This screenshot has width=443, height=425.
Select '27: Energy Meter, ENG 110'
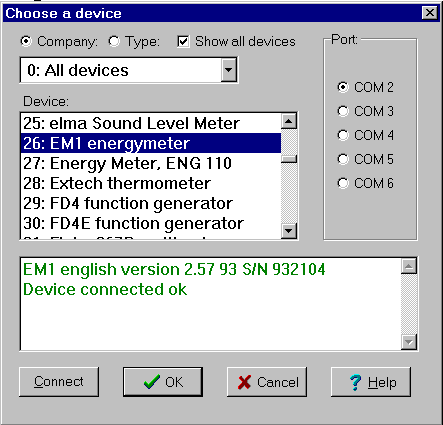coord(151,163)
